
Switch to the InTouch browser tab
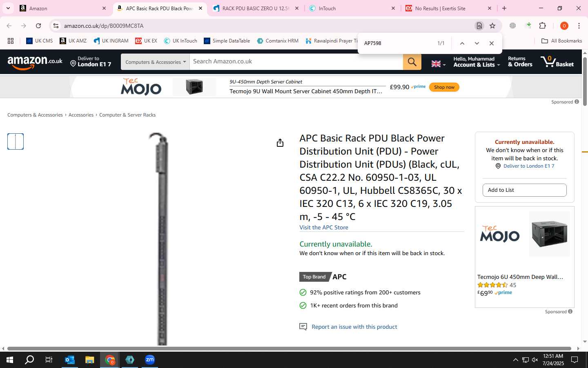click(x=352, y=8)
